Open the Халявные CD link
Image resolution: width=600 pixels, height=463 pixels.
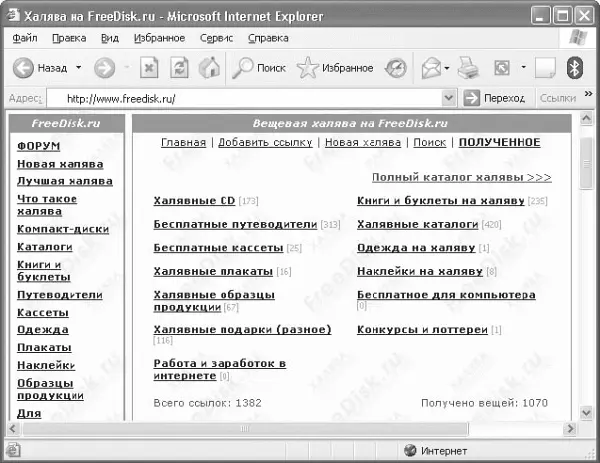[x=194, y=201]
